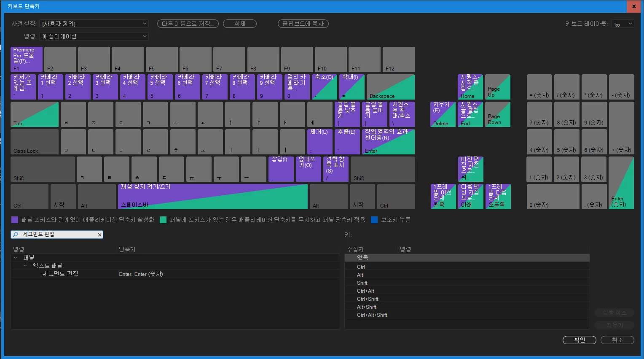Select the 1프레임 이전 단계 왼쪽 arrow key
This screenshot has width=644, height=359.
click(443, 197)
